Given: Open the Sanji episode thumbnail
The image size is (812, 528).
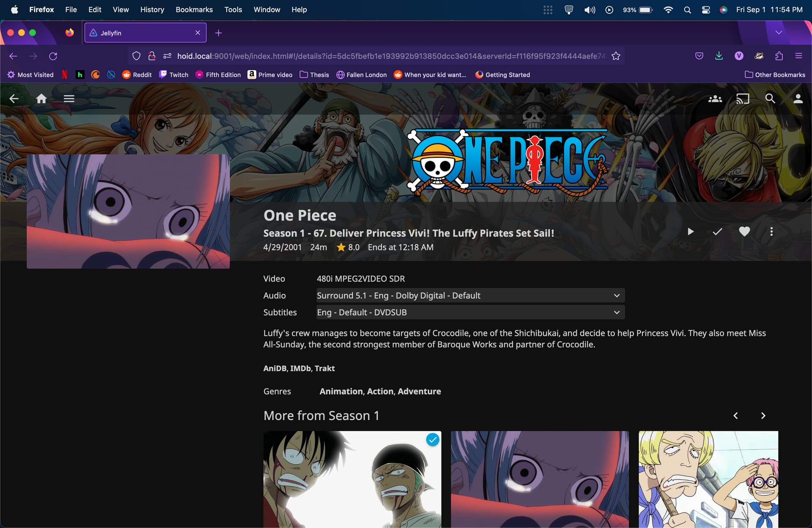Looking at the screenshot, I should click(x=708, y=479).
